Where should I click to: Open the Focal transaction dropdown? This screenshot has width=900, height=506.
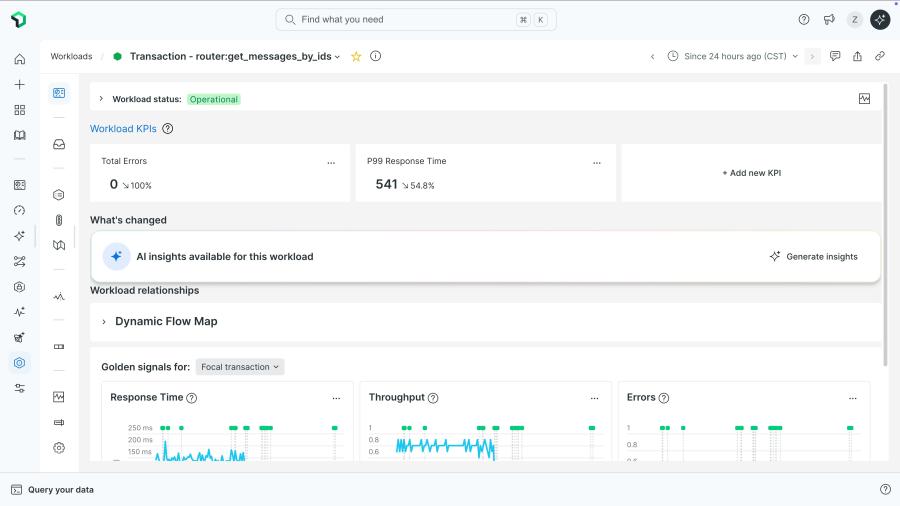tap(240, 367)
